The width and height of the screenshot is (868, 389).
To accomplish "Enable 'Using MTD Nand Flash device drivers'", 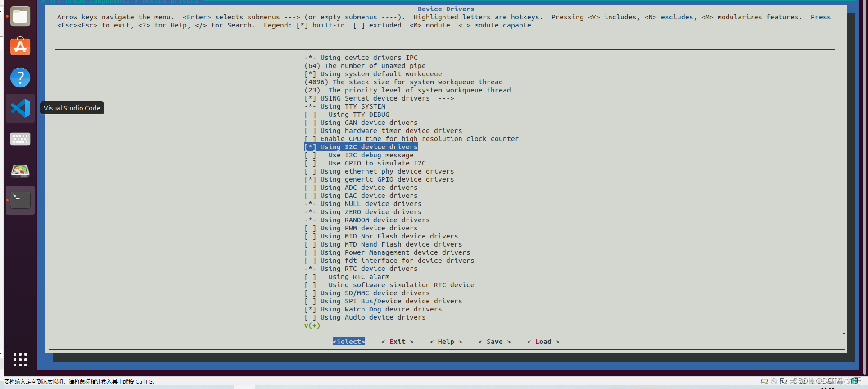I will tap(383, 244).
